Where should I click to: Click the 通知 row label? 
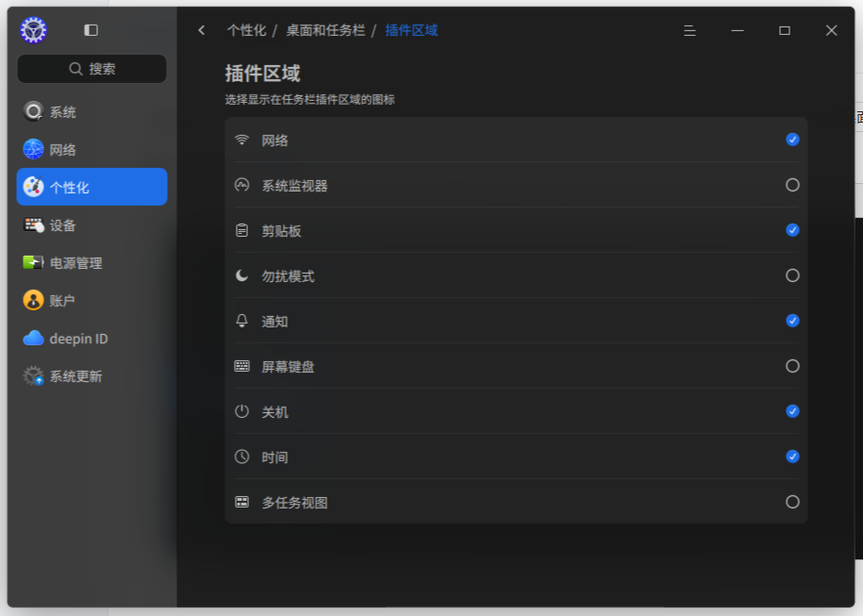pyautogui.click(x=274, y=322)
